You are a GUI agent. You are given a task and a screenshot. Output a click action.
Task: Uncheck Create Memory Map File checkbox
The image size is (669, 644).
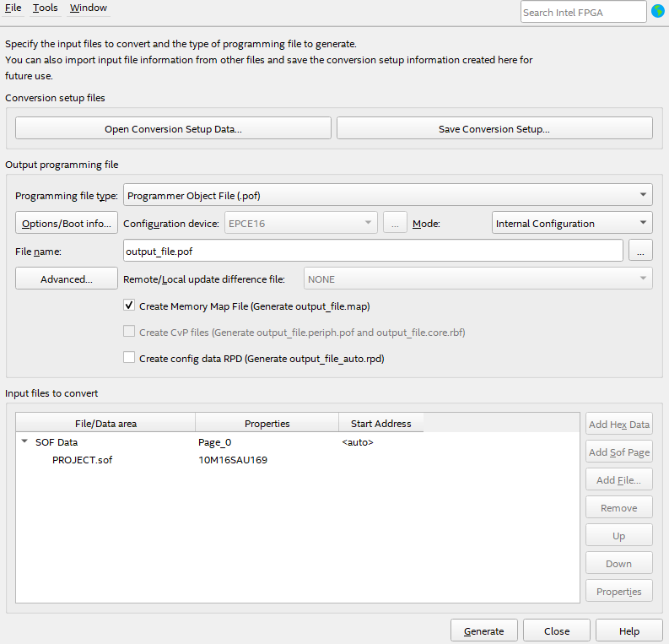coord(129,306)
